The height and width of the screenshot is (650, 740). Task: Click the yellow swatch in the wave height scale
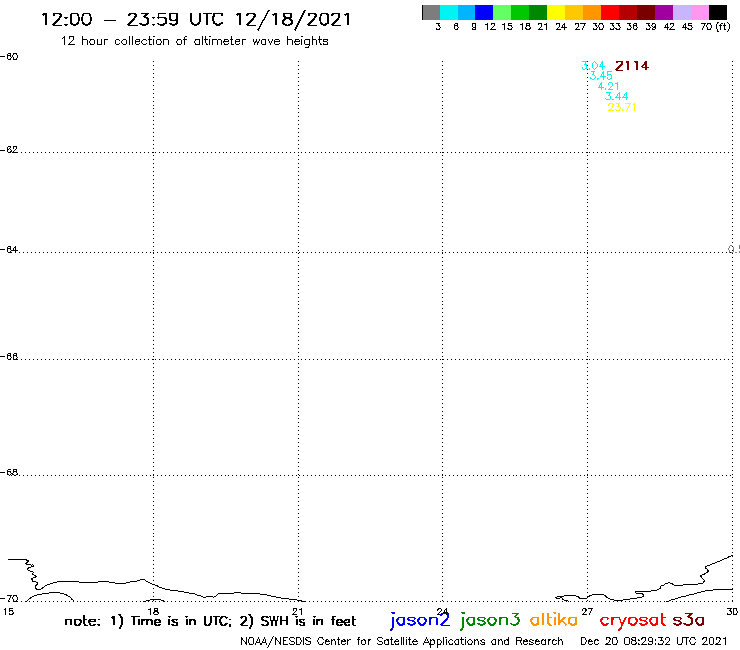[x=556, y=12]
